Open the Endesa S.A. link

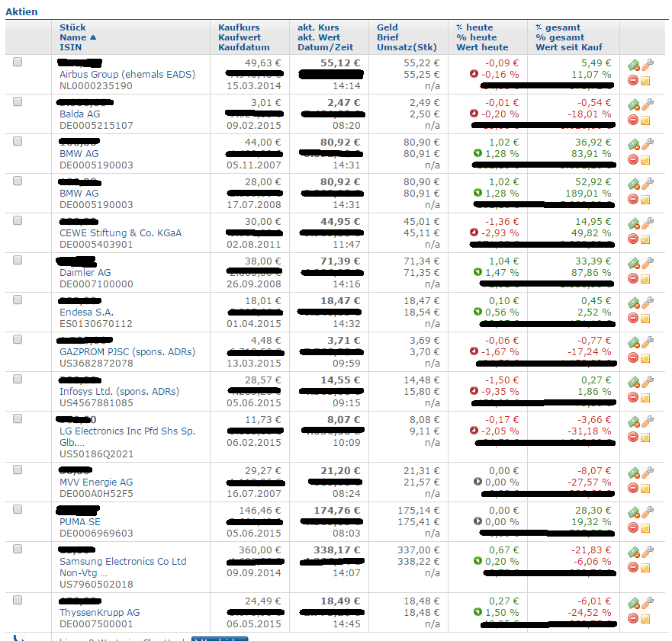[86, 312]
